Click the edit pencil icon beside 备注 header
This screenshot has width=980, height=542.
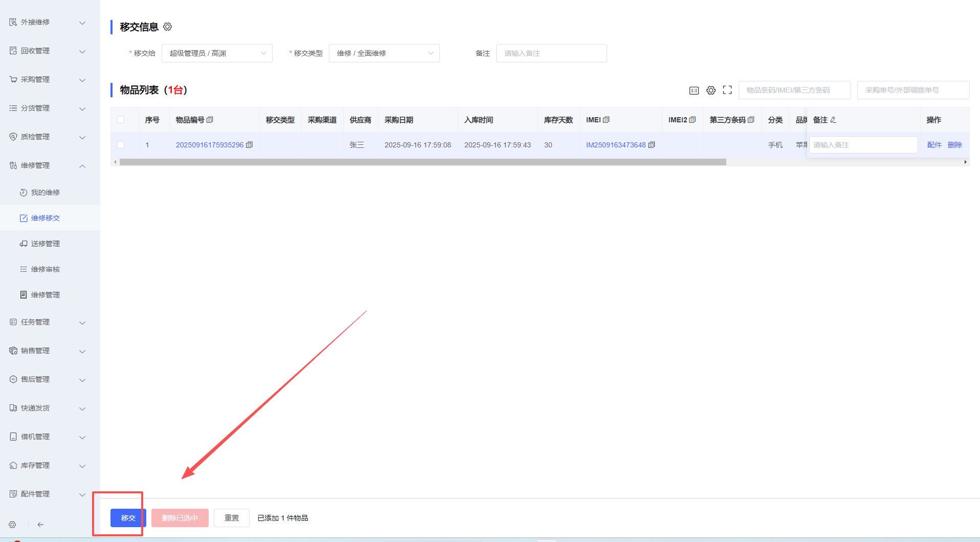coord(833,120)
